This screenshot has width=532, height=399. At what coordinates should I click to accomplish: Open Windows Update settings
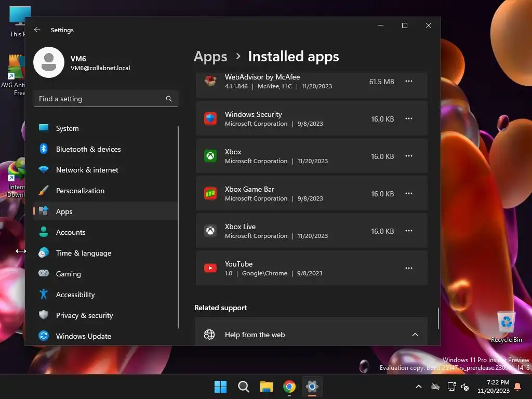click(105, 336)
